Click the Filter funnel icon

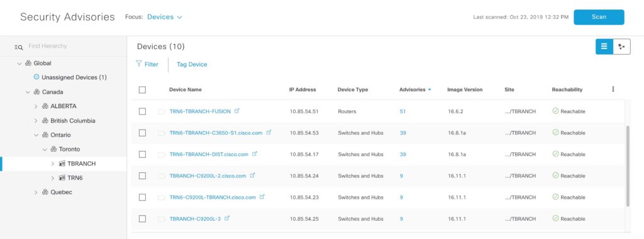pos(139,64)
